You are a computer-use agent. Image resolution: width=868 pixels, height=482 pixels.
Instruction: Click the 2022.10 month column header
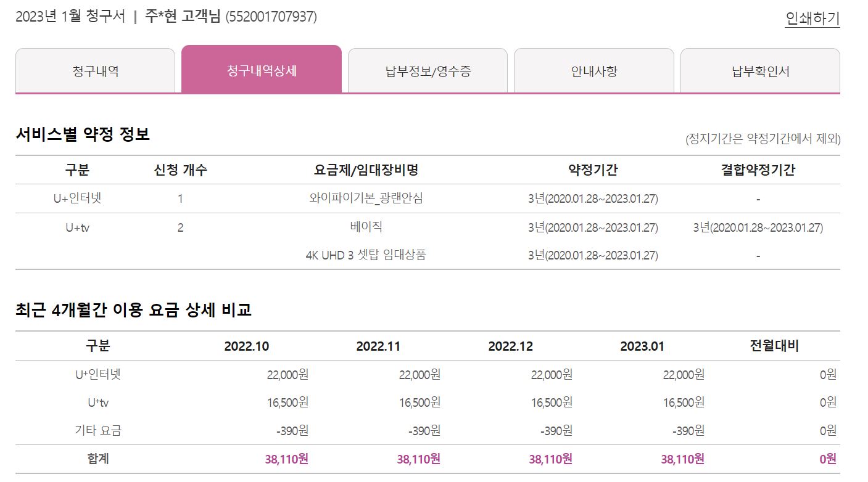tap(247, 346)
